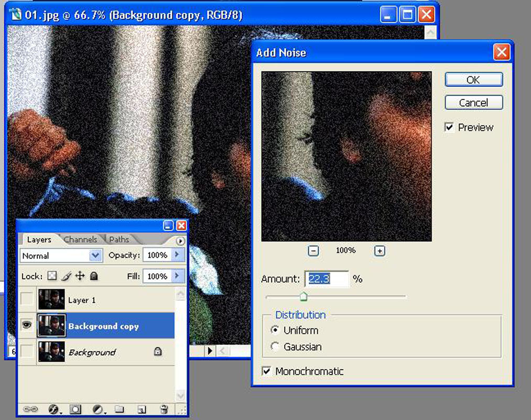Click the Amount slider handle
Screen dimensions: 531x420
(x=304, y=296)
